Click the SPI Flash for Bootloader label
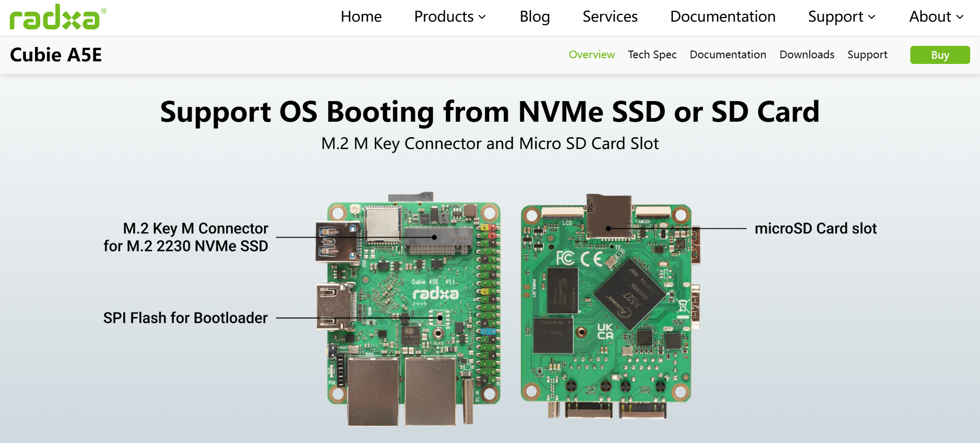Screen dimensions: 980x443 [x=185, y=318]
